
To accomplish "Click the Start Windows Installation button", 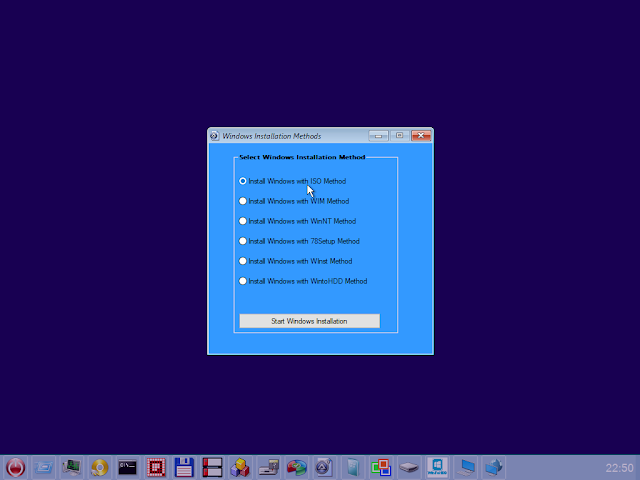I will coord(309,321).
